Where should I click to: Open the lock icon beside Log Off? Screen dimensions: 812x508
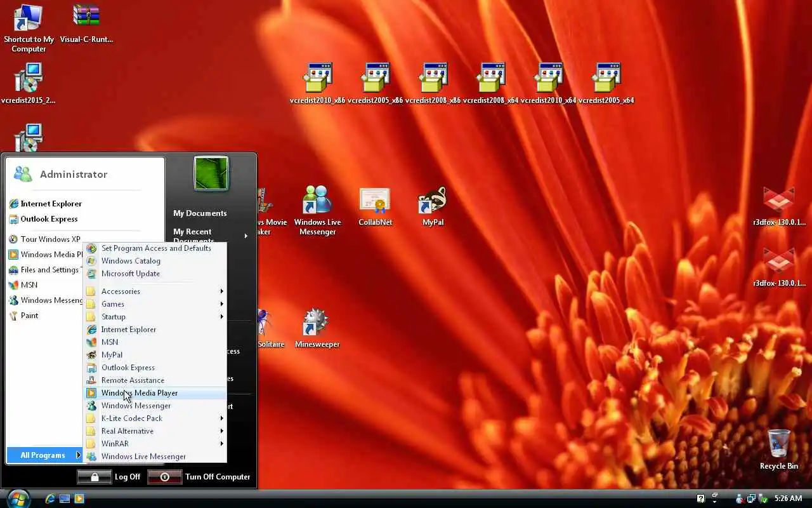(94, 476)
